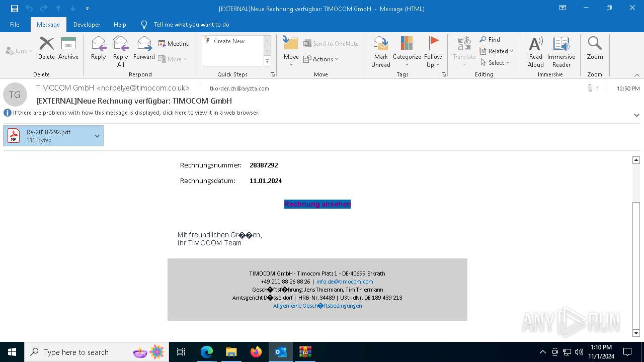Delete this email message
Screen dimensions: 644x362
coord(46,48)
